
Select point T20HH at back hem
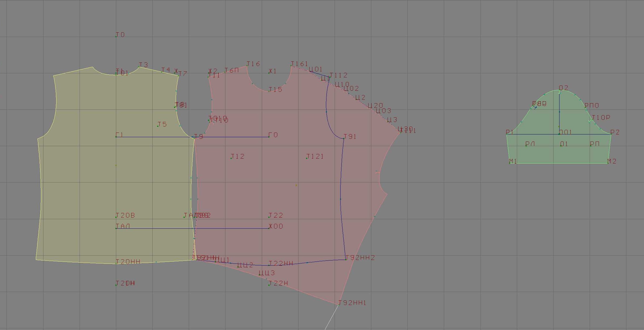pos(116,263)
